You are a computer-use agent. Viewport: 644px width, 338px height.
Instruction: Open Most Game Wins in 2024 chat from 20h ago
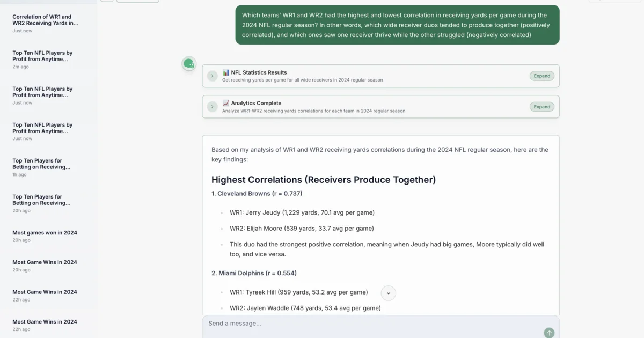coord(46,266)
